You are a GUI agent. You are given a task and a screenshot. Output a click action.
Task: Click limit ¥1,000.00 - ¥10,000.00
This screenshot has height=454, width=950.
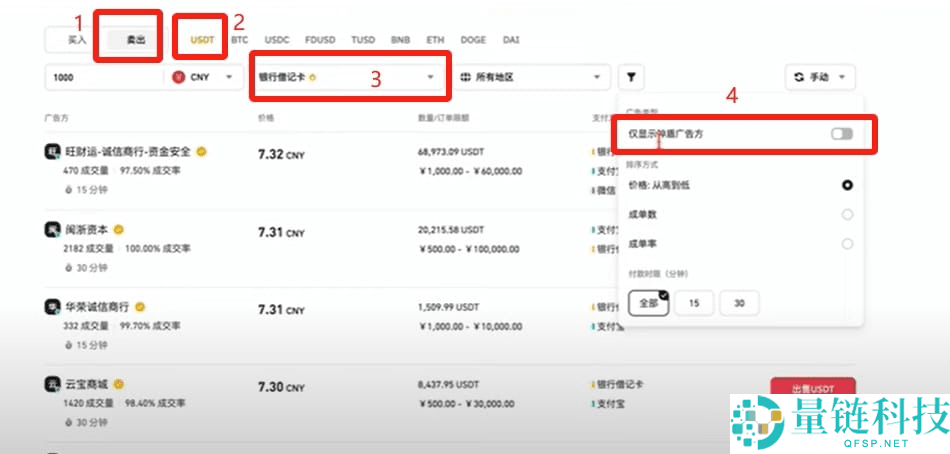coord(470,327)
